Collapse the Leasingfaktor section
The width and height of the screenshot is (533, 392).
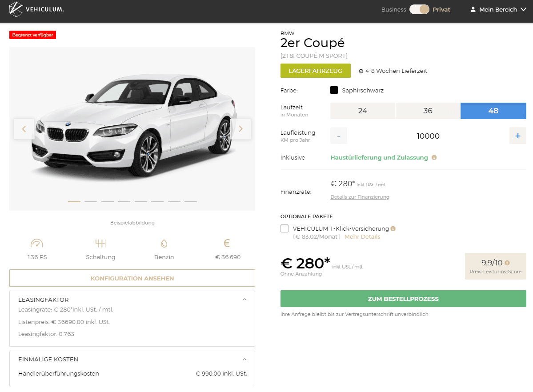(x=244, y=300)
